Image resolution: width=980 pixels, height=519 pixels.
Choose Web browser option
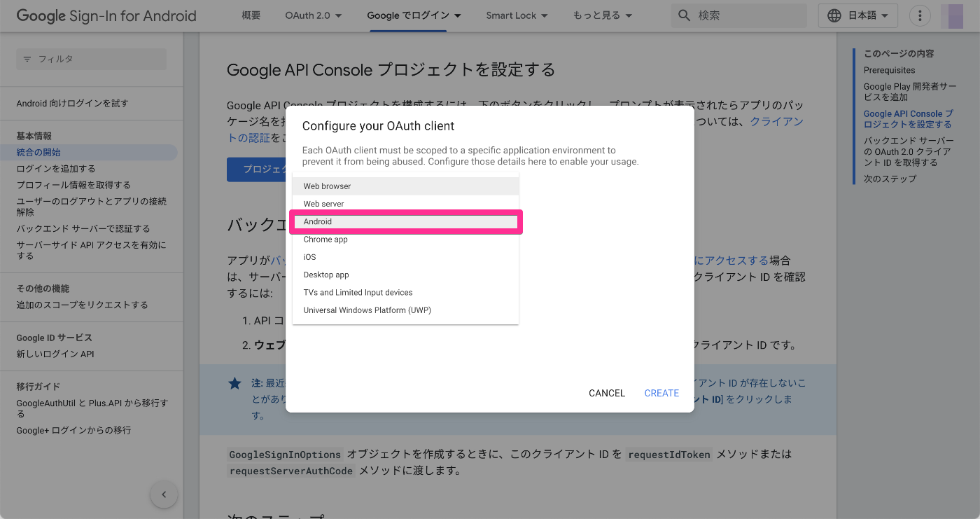pos(405,186)
